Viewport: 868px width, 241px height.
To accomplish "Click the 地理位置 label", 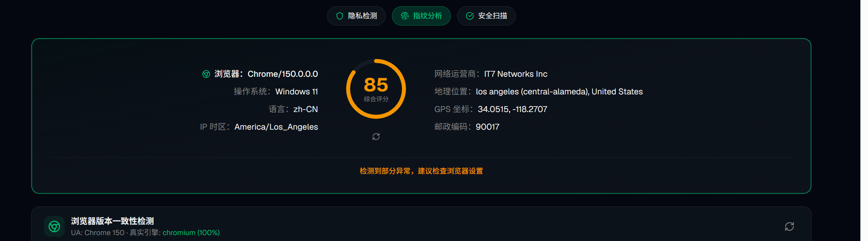I will point(453,92).
